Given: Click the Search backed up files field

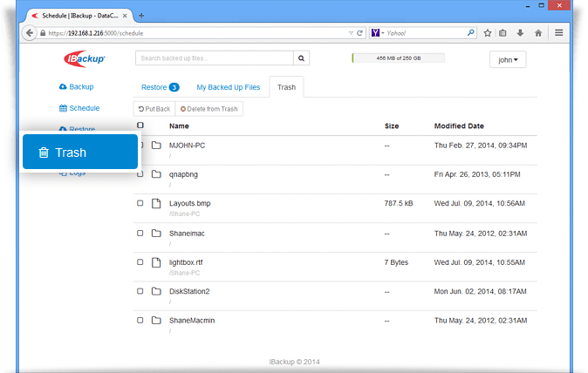Looking at the screenshot, I should tap(215, 58).
